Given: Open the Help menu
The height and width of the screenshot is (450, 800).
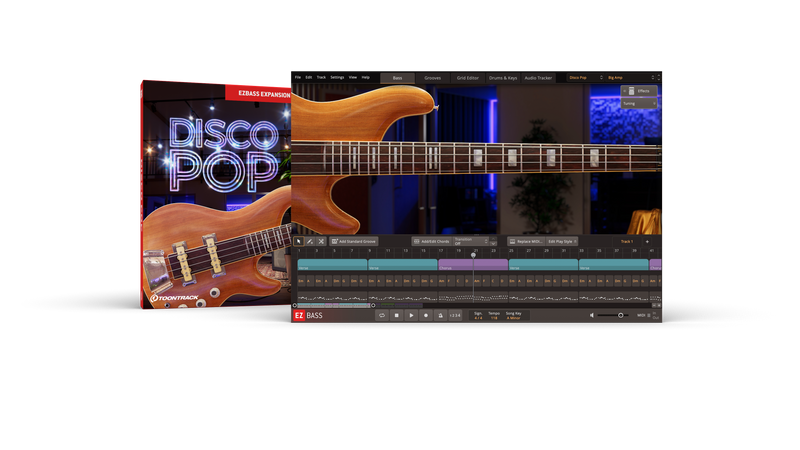Looking at the screenshot, I should pyautogui.click(x=366, y=78).
